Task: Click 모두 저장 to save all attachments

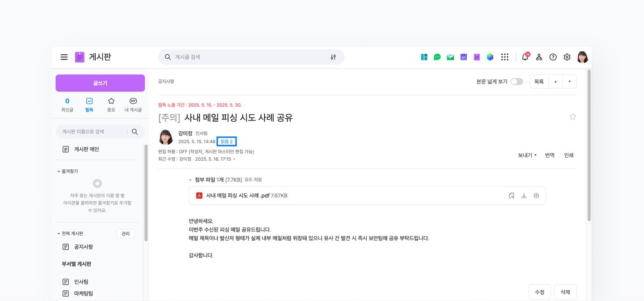Action: pos(254,180)
